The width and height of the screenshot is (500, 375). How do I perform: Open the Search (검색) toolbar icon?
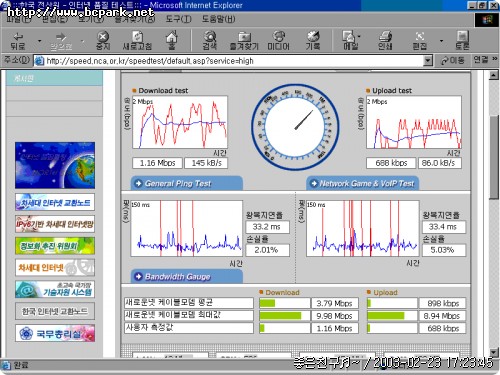point(210,41)
